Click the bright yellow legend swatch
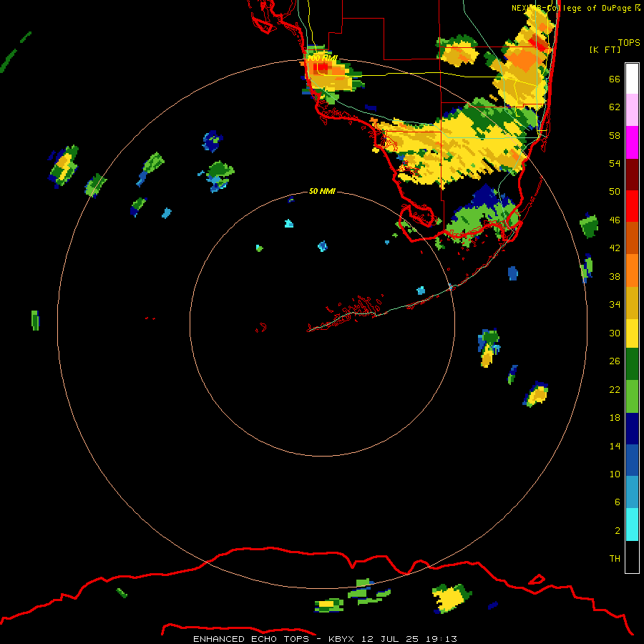 pyautogui.click(x=632, y=333)
